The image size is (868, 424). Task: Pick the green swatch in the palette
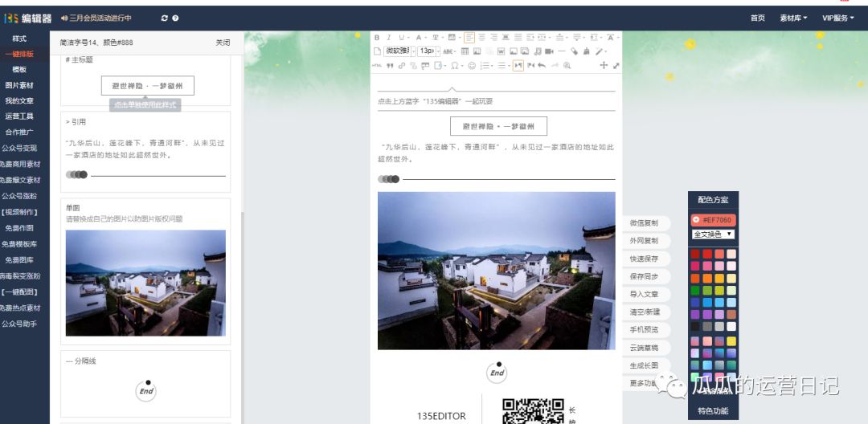click(x=695, y=290)
